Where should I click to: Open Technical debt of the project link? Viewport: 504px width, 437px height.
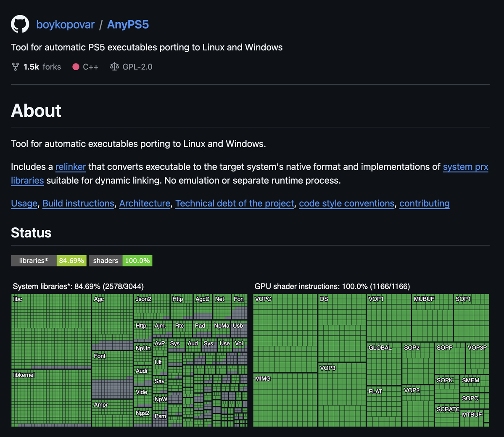pos(235,203)
